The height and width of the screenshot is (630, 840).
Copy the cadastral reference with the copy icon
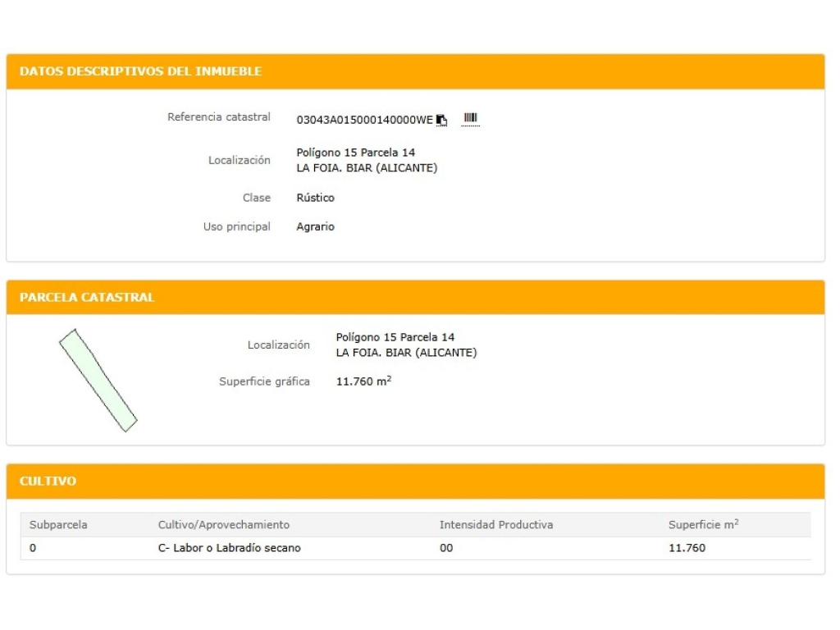(x=441, y=120)
